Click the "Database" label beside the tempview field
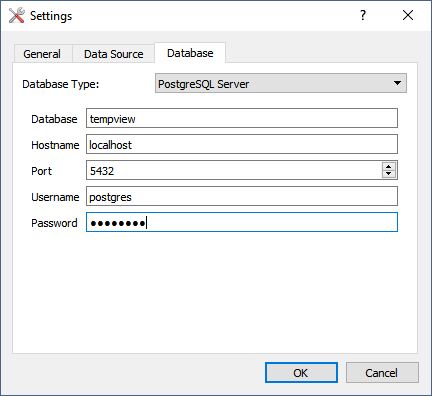 (54, 119)
